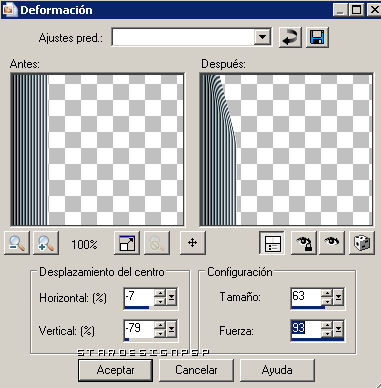The width and height of the screenshot is (381, 388).
Task: Zoom in with the plus magnifier icon
Action: (x=46, y=243)
